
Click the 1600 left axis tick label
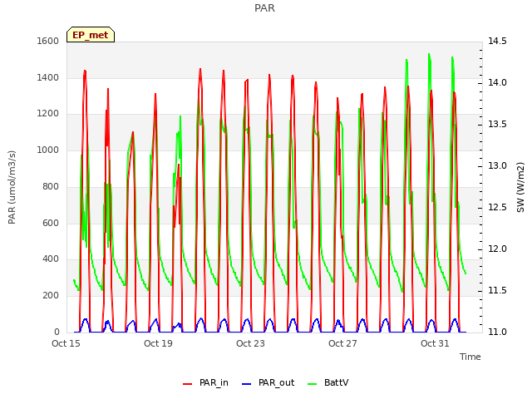(x=48, y=41)
